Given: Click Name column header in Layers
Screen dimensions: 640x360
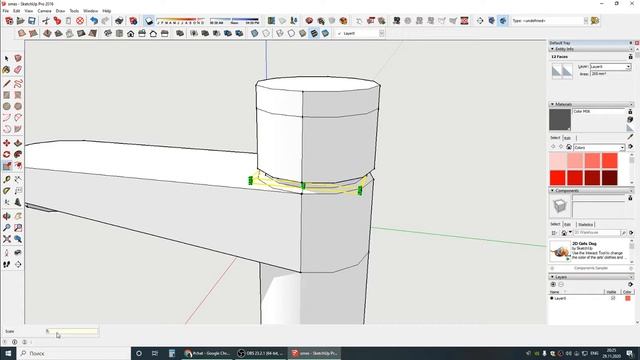Looking at the screenshot, I should 554,292.
